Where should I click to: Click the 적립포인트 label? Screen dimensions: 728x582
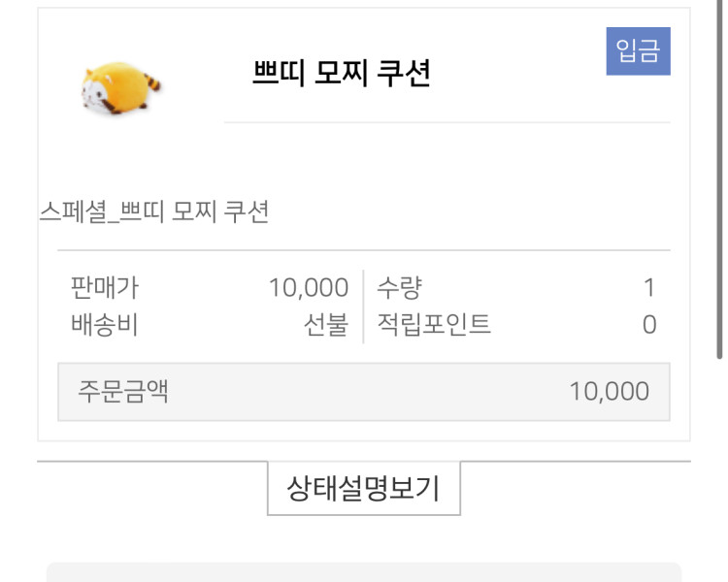[x=434, y=324]
